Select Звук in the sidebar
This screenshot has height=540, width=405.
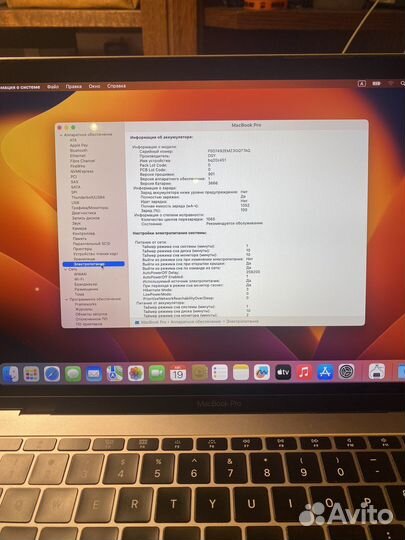pos(76,223)
